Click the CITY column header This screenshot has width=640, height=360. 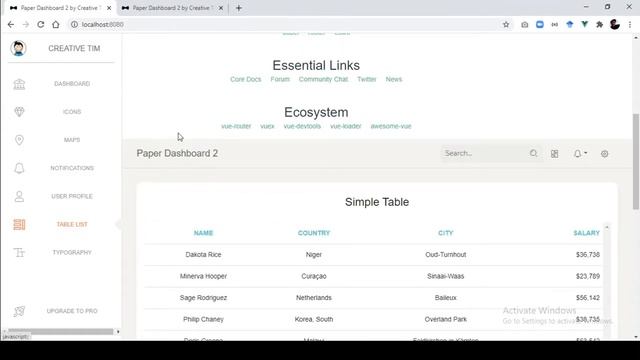pyautogui.click(x=446, y=233)
